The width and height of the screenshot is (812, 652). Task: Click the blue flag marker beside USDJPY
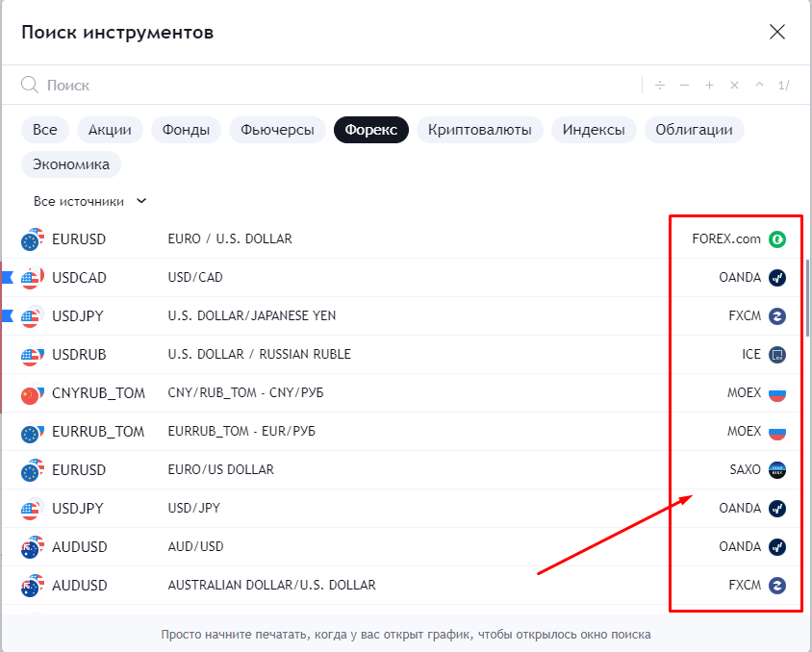[8, 315]
